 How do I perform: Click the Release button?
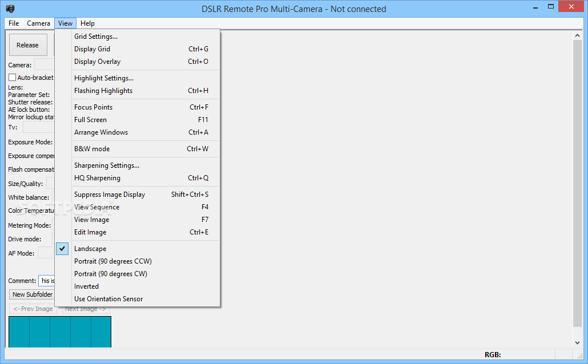pyautogui.click(x=28, y=45)
